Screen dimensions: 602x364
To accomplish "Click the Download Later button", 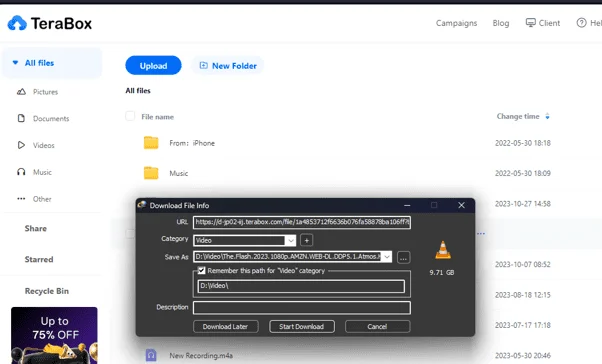I will pos(225,327).
